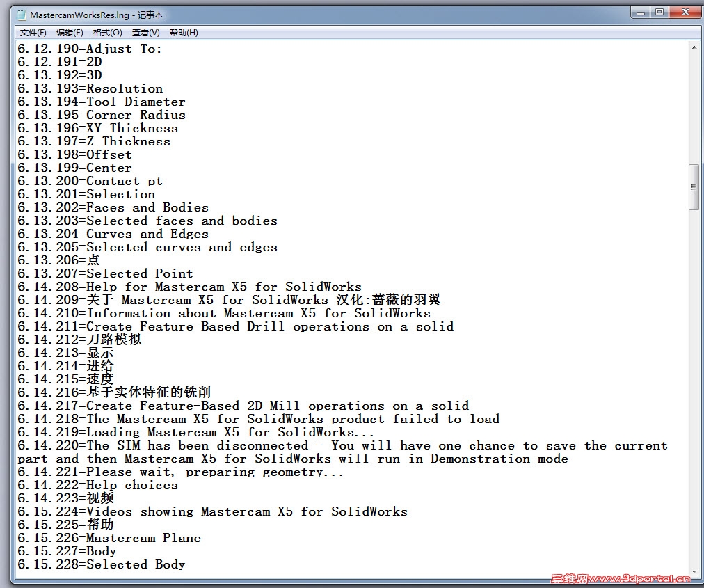Click the line 6.14.216=基于实体特征的铣削
Screen dimensions: 704x588
[115, 392]
